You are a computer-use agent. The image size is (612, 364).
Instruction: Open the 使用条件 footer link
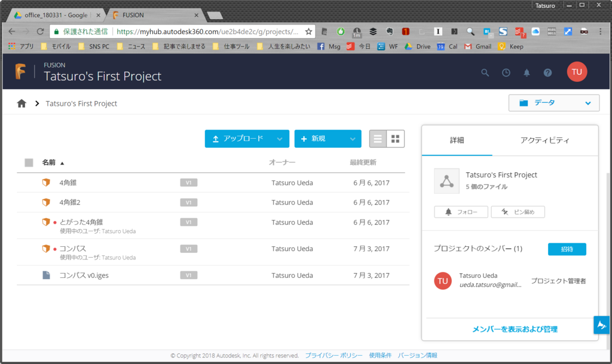point(380,356)
